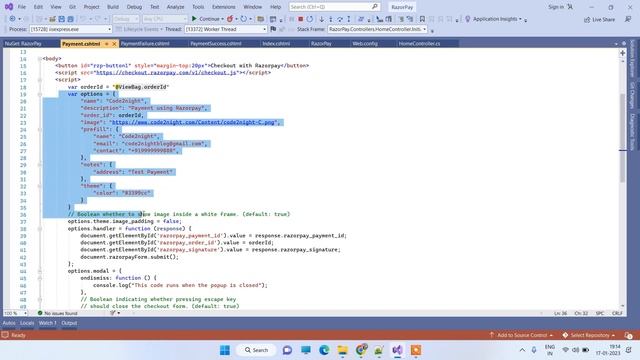Open the Watch 1 tab
The height and width of the screenshot is (360, 640).
coord(48,323)
